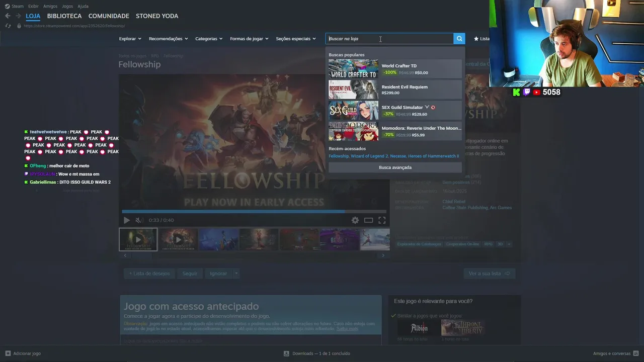Open recent Heroes of Hammerwatch II
The height and width of the screenshot is (362, 644).
pos(433,156)
